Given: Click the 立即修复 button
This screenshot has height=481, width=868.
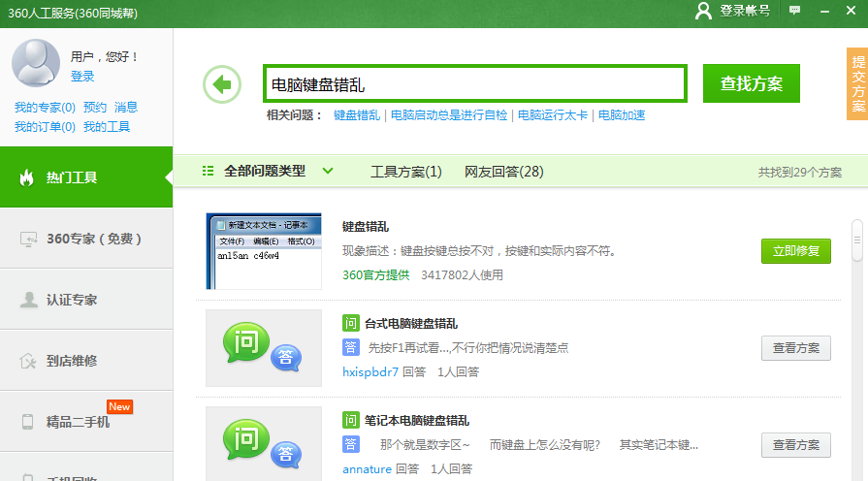Looking at the screenshot, I should pos(796,251).
